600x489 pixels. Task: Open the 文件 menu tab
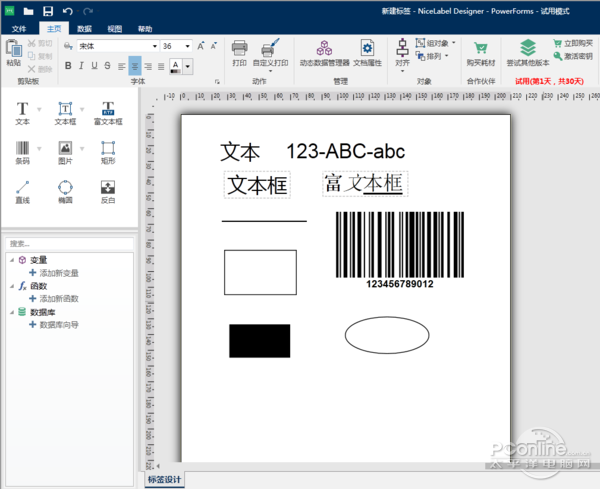(x=19, y=29)
